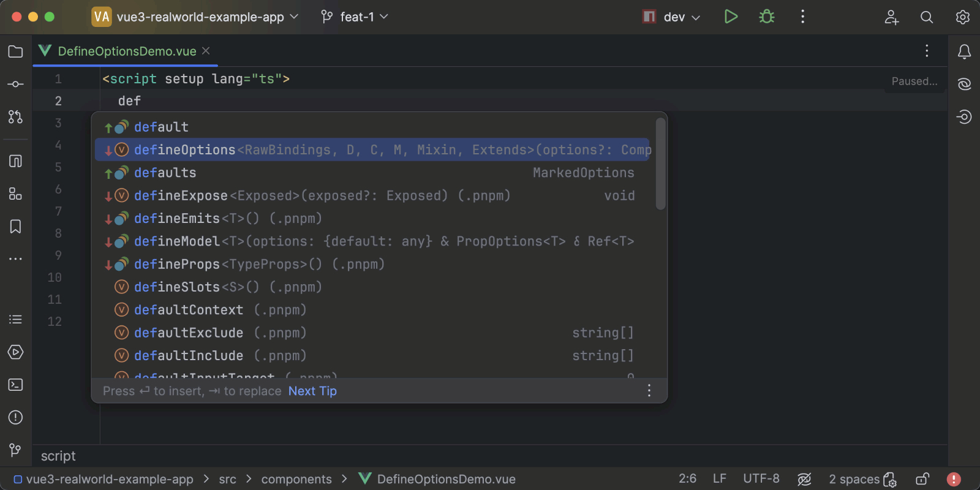This screenshot has height=490, width=980.
Task: Click the Next Tip link
Action: click(312, 391)
